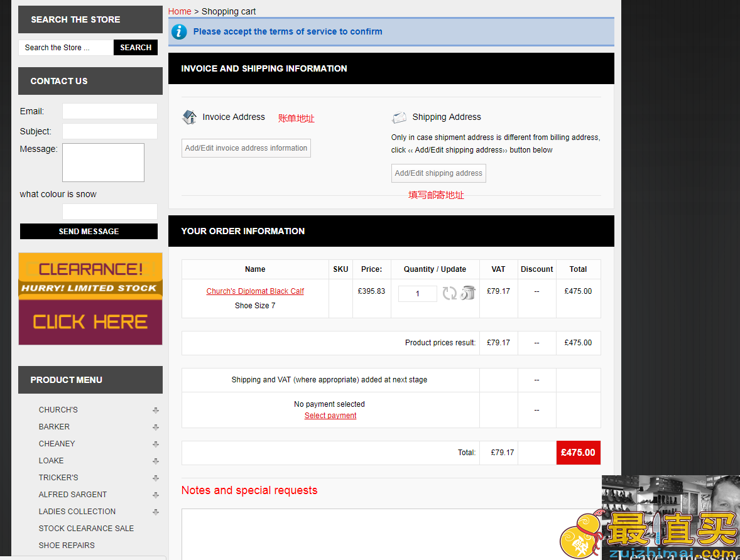This screenshot has height=560, width=740.
Task: Open Church's Diplomat Black Calf product link
Action: pos(255,291)
